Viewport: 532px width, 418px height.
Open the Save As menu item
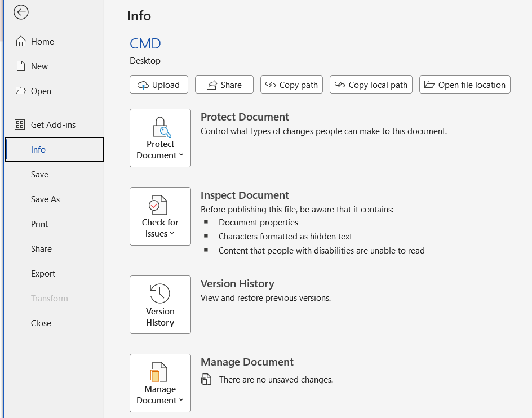point(45,199)
